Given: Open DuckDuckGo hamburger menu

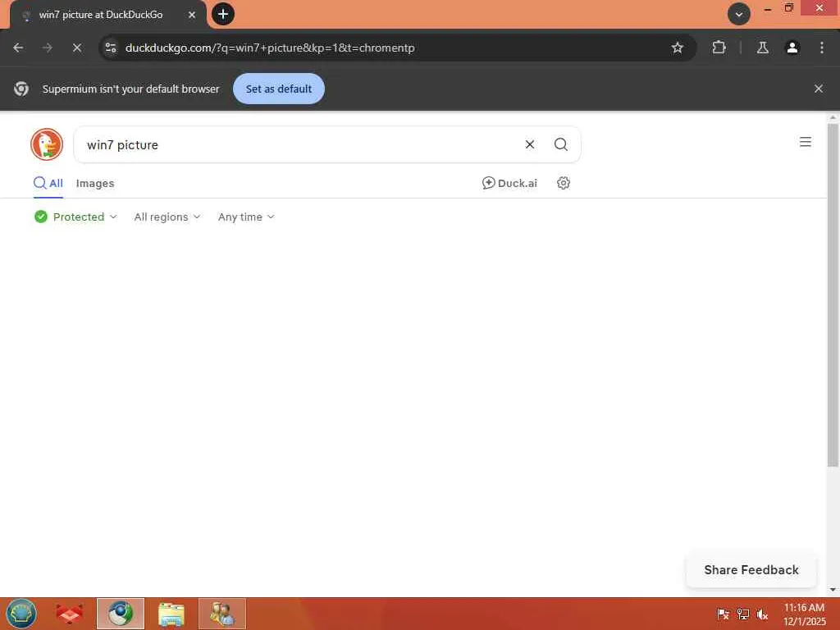Looking at the screenshot, I should click(806, 142).
